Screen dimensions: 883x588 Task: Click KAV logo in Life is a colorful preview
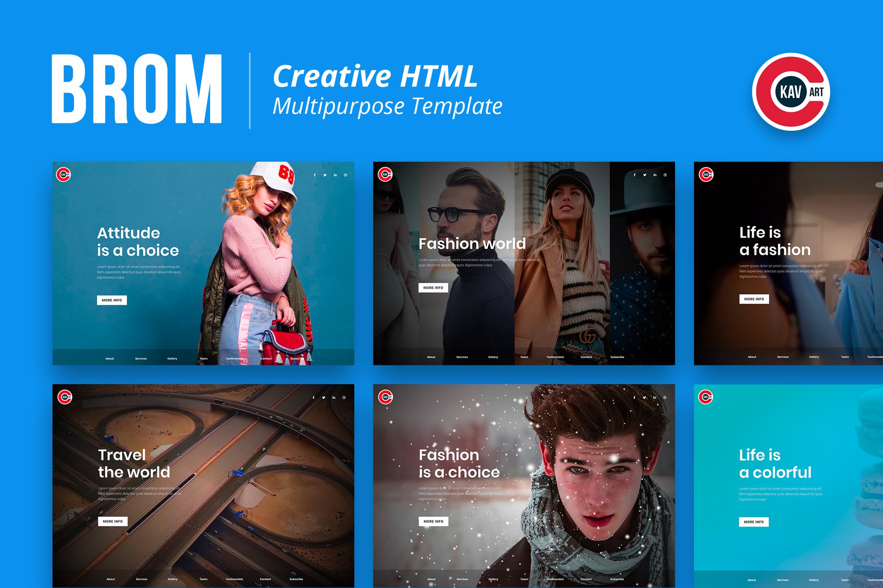coord(705,397)
